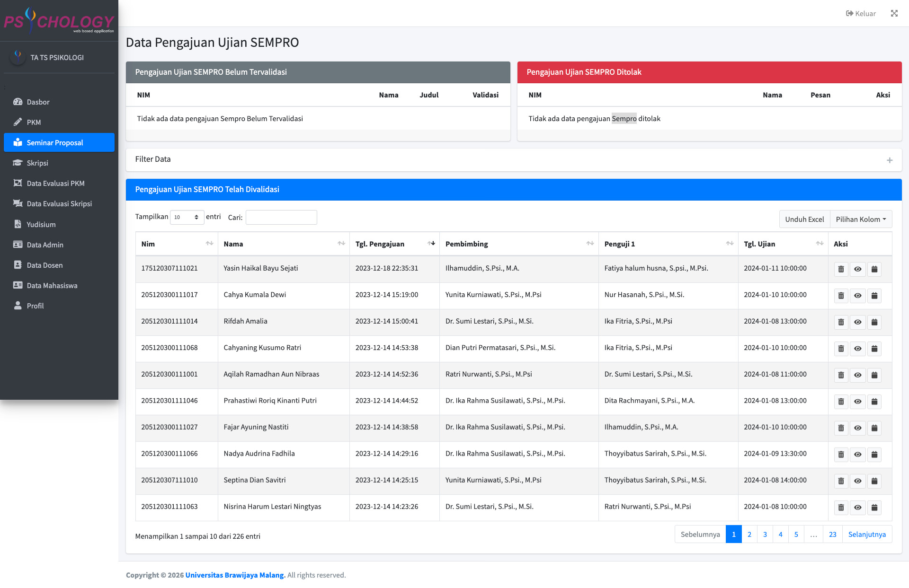Viewport: 909px width, 588px height.
Task: Open the Pilihan Kolom dropdown
Action: 860,219
